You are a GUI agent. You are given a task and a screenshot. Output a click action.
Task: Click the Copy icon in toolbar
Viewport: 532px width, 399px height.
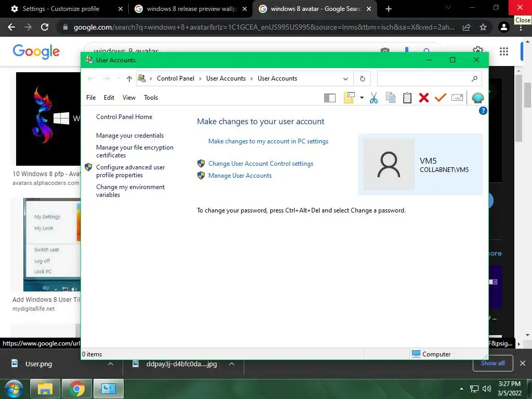(390, 98)
